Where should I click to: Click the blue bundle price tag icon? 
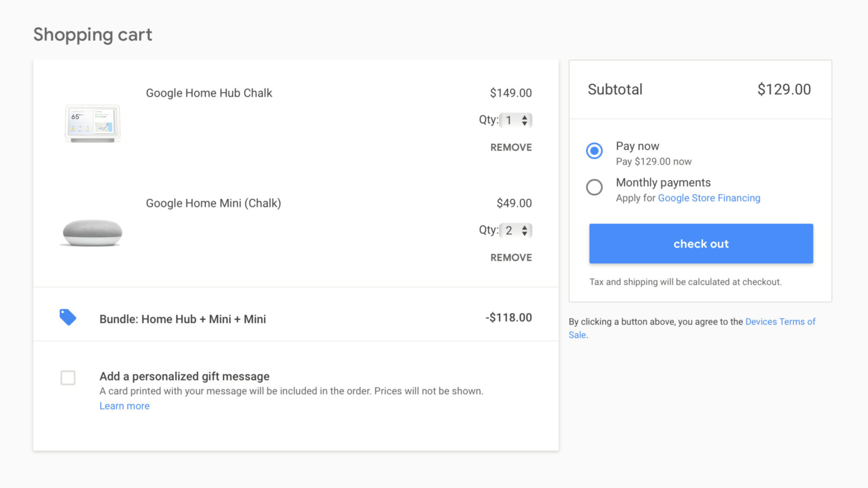coord(68,317)
